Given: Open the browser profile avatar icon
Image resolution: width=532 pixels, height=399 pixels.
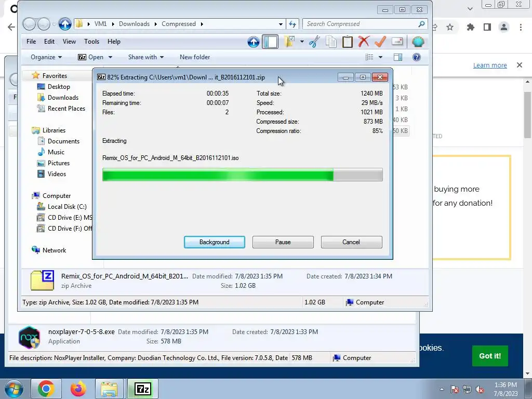Looking at the screenshot, I should tap(504, 27).
